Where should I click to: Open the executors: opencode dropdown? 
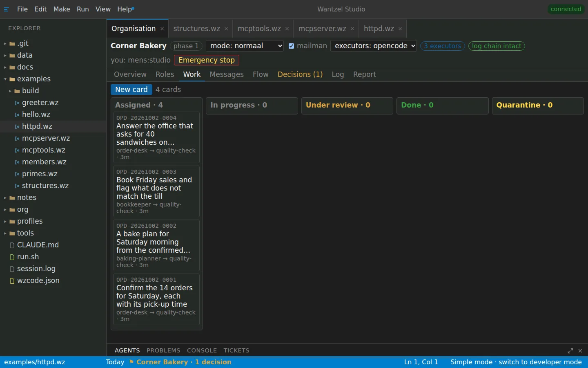pos(374,46)
